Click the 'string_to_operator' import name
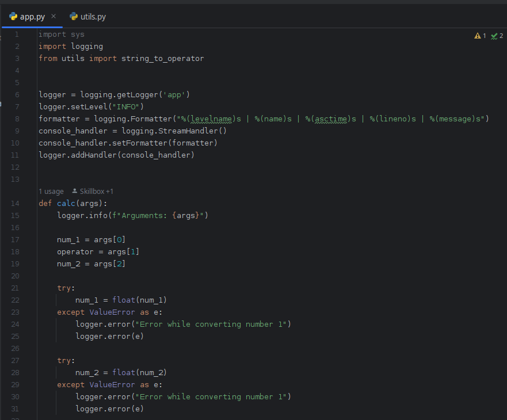This screenshot has width=507, height=420. point(163,59)
